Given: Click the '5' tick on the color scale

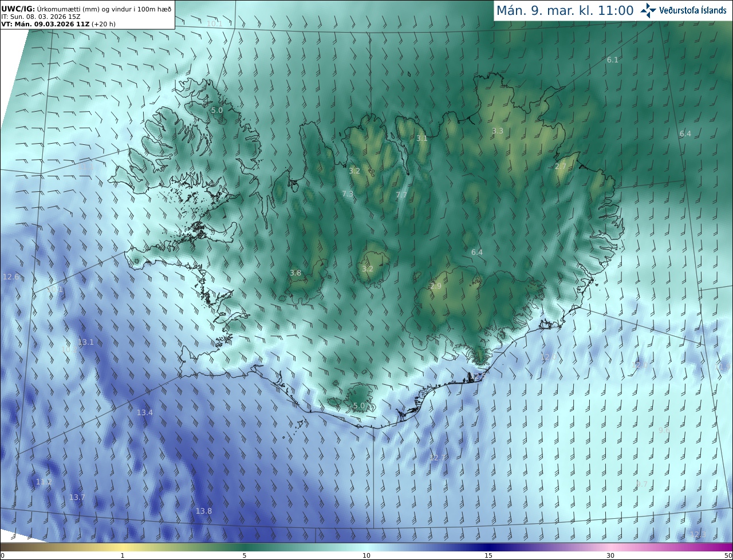Looking at the screenshot, I should [x=245, y=556].
